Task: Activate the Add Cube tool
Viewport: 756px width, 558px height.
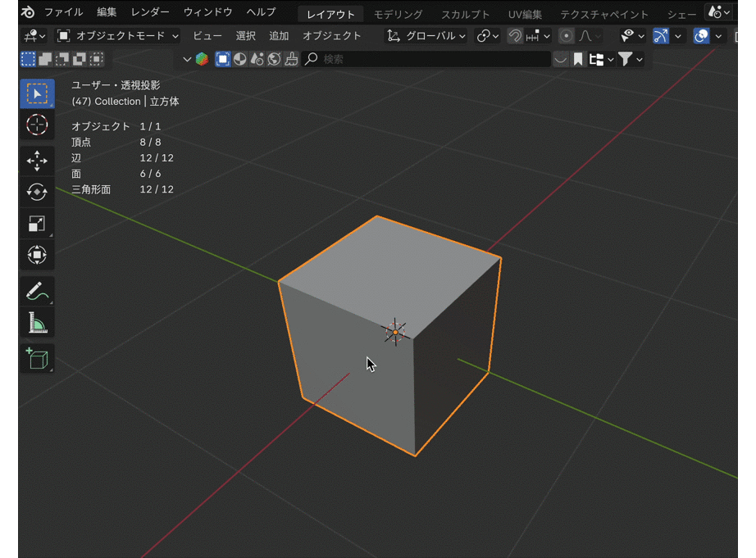Action: (x=37, y=359)
